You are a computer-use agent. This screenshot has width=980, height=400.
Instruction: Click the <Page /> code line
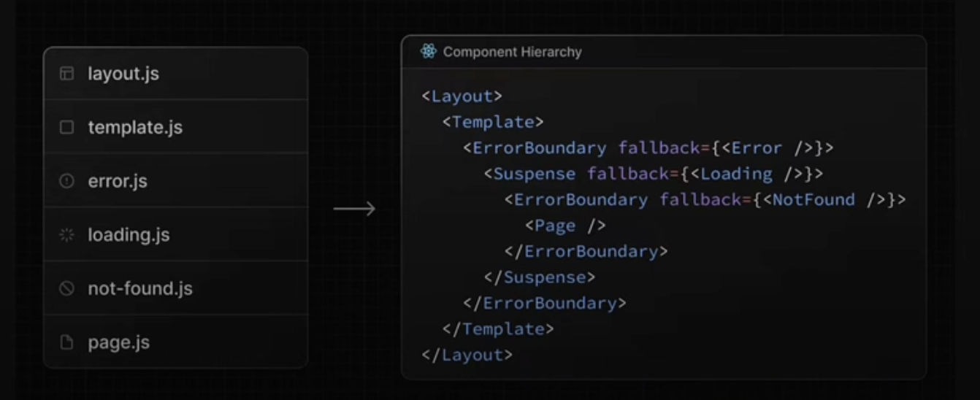click(565, 226)
